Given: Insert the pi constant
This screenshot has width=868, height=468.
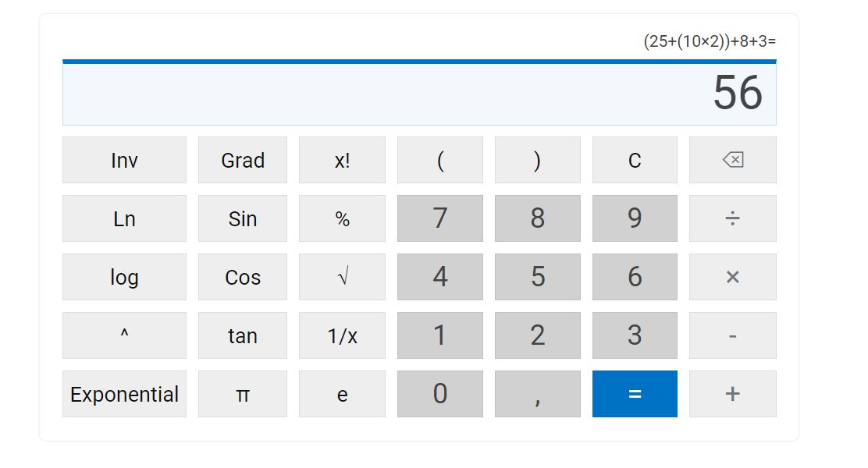Looking at the screenshot, I should [242, 394].
